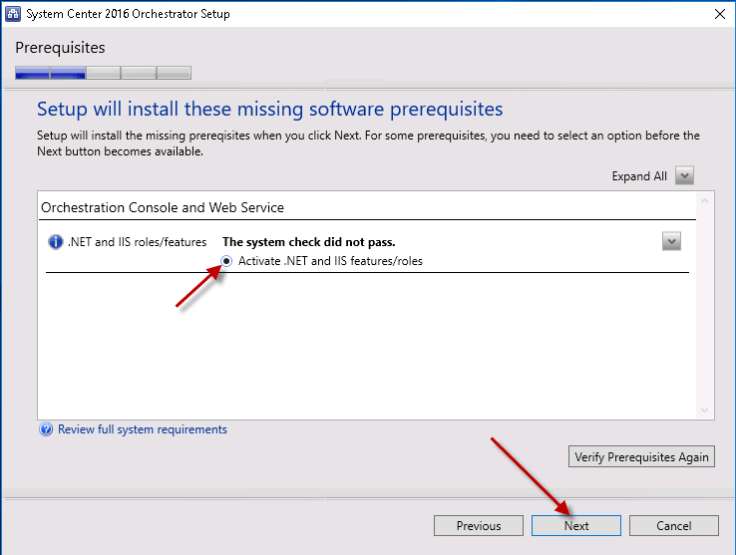
Task: Click the help icon beside Review requirements
Action: click(x=46, y=430)
